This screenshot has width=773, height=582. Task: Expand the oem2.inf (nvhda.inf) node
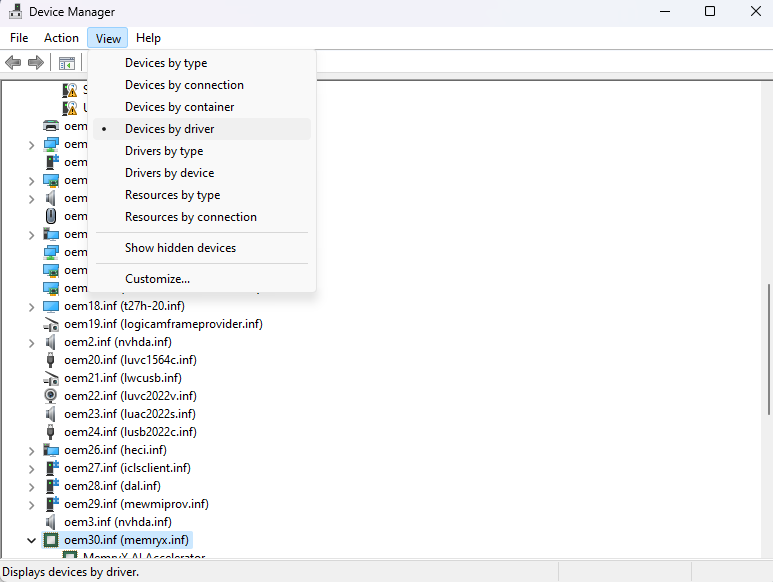[x=32, y=342]
